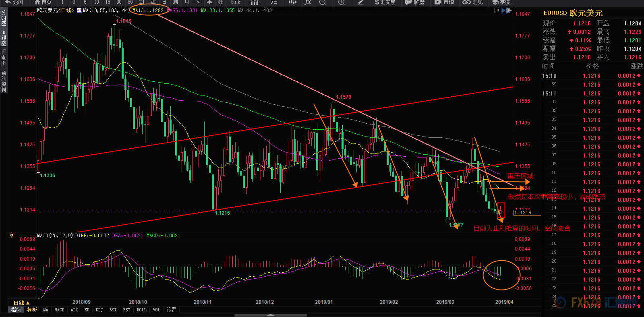The width and height of the screenshot is (644, 317).
Task: Open the candlestick indicator icon
Action: pyautogui.click(x=293, y=2)
